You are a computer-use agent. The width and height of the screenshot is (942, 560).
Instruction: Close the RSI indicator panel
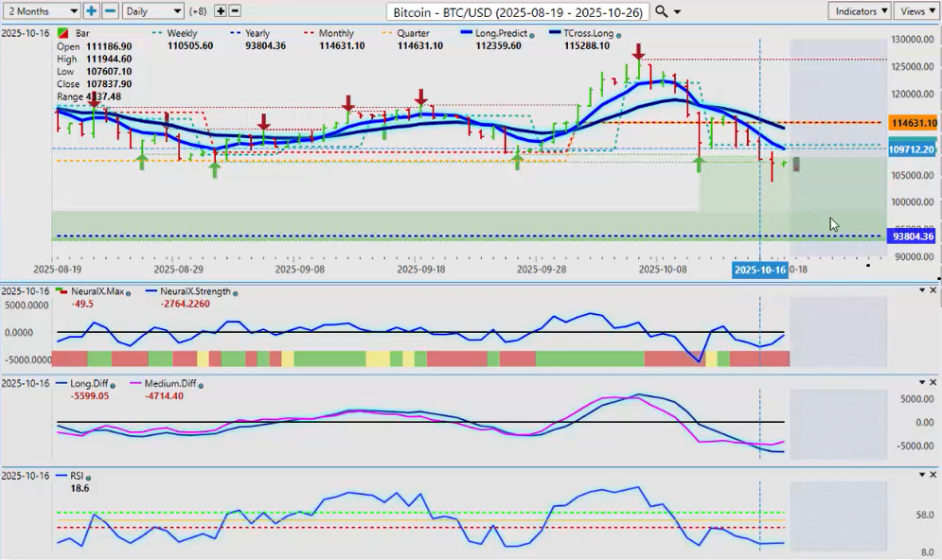(934, 475)
